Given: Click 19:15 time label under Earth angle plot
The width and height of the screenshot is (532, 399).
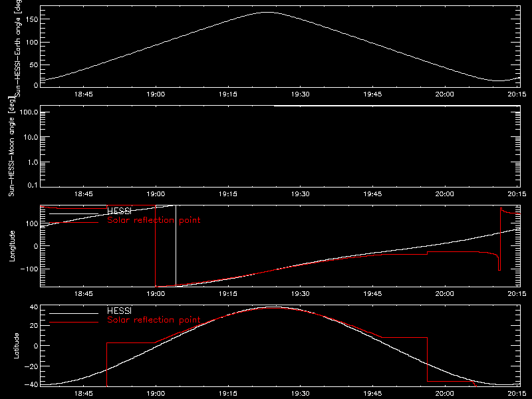Looking at the screenshot, I should tap(228, 94).
